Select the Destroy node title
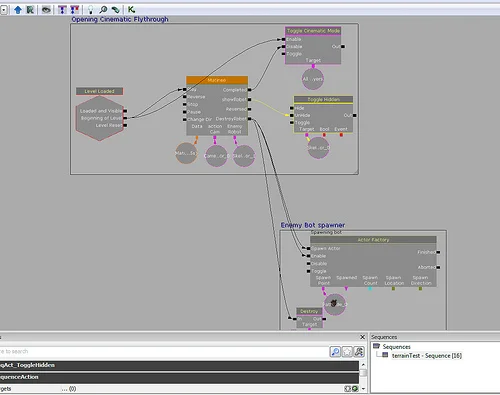Screen dimensions: 500x395 pos(309,311)
